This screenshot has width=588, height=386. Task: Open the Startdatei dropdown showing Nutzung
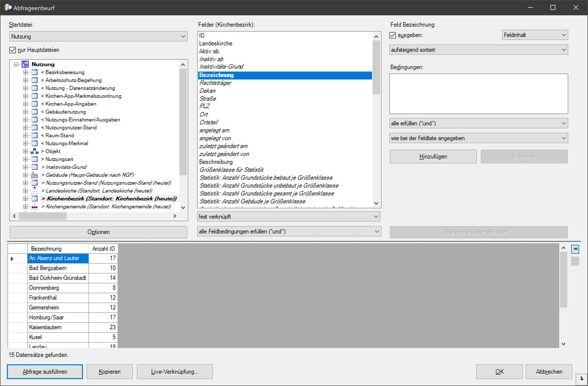pos(99,37)
